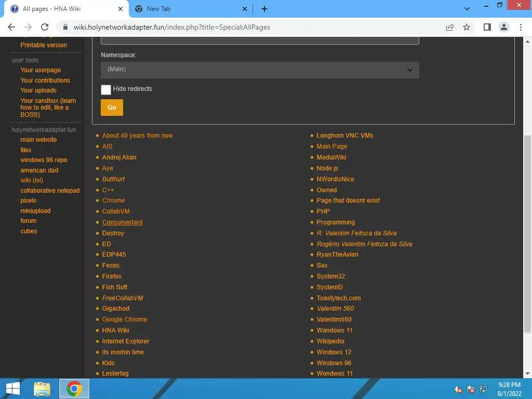
Task: Open Your contributions in the sidebar
Action: coord(45,81)
